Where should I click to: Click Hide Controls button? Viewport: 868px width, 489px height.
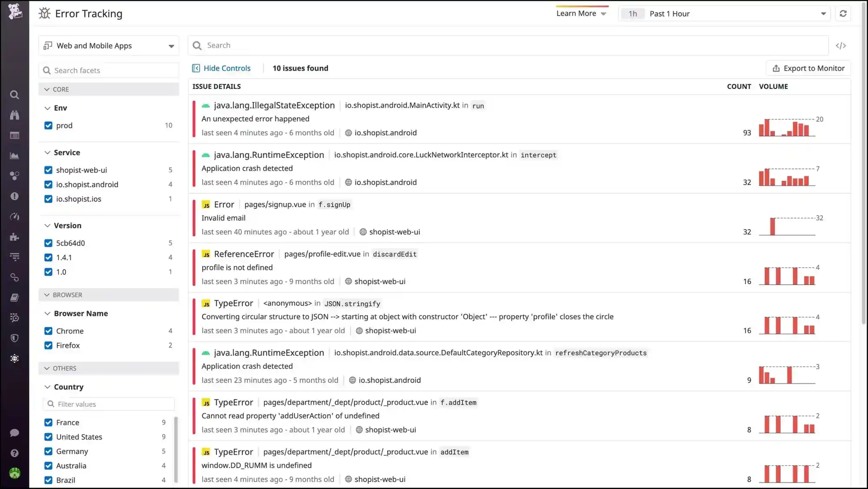click(221, 68)
